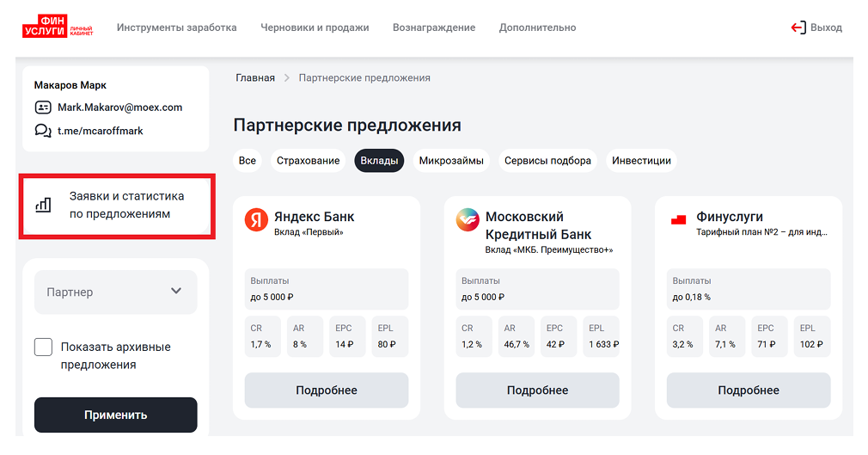The width and height of the screenshot is (868, 455).
Task: Open Заявки и статистика по предложениям
Action: (x=126, y=205)
